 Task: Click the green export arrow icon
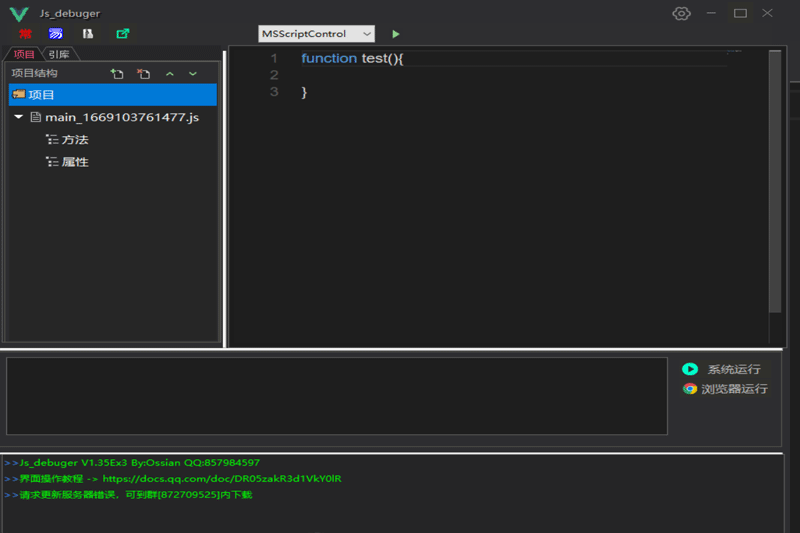coord(122,34)
